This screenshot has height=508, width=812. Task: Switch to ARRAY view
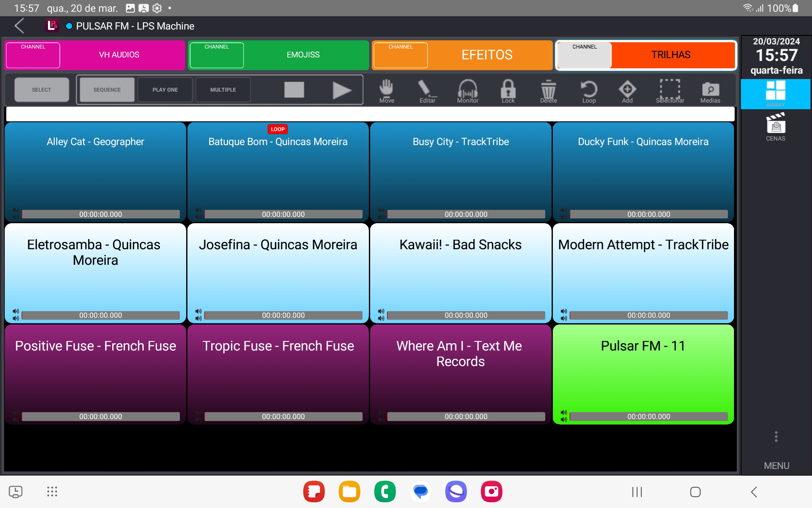click(776, 94)
